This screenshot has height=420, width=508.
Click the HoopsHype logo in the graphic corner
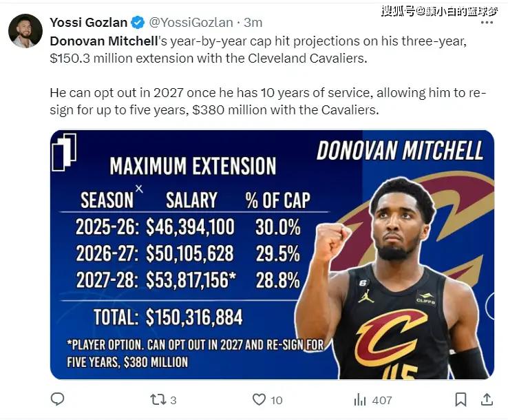coord(64,151)
